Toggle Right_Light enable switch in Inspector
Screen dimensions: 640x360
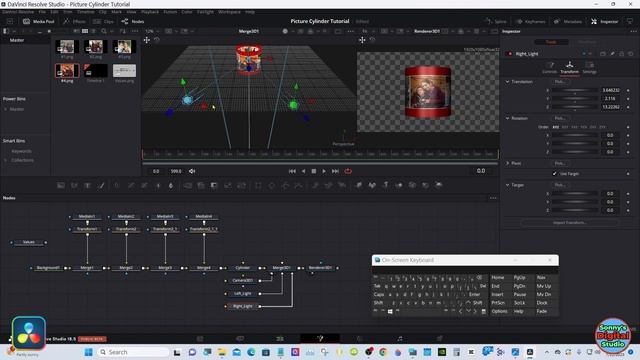click(509, 54)
